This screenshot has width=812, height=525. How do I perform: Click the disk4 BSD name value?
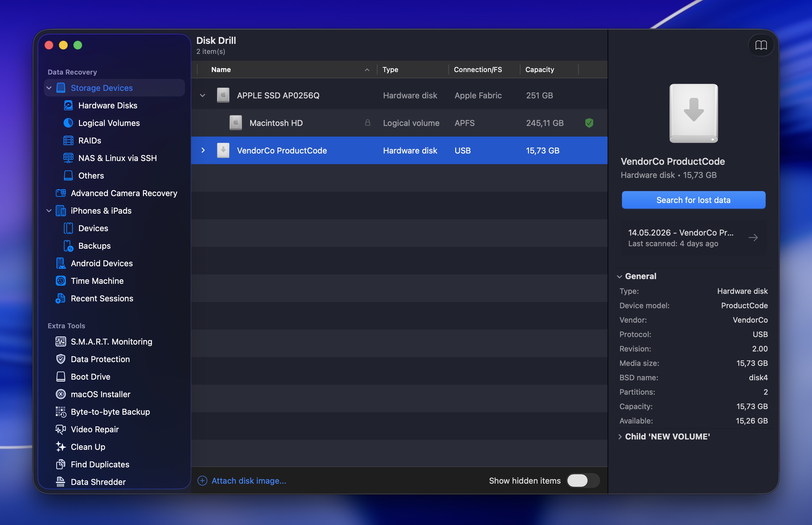click(x=758, y=377)
